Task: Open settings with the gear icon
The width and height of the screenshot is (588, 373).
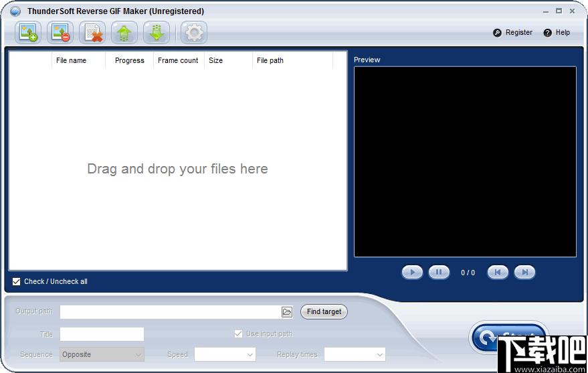Action: [194, 33]
